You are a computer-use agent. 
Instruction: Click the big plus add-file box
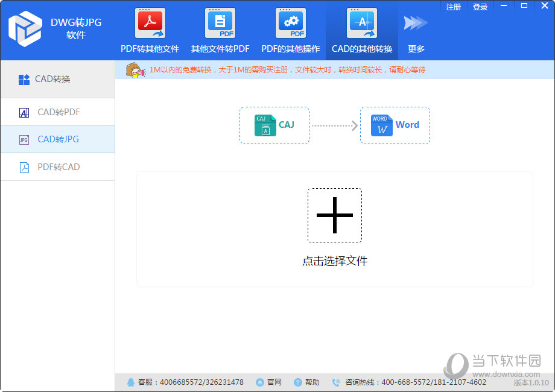coord(334,215)
